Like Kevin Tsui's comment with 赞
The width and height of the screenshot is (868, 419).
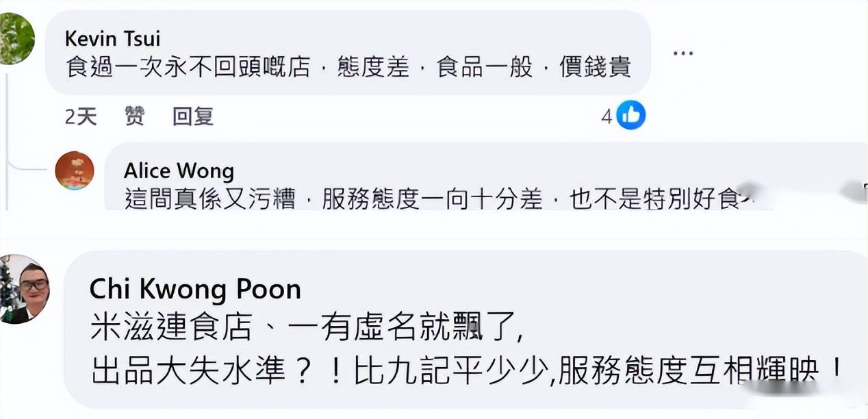[x=135, y=116]
